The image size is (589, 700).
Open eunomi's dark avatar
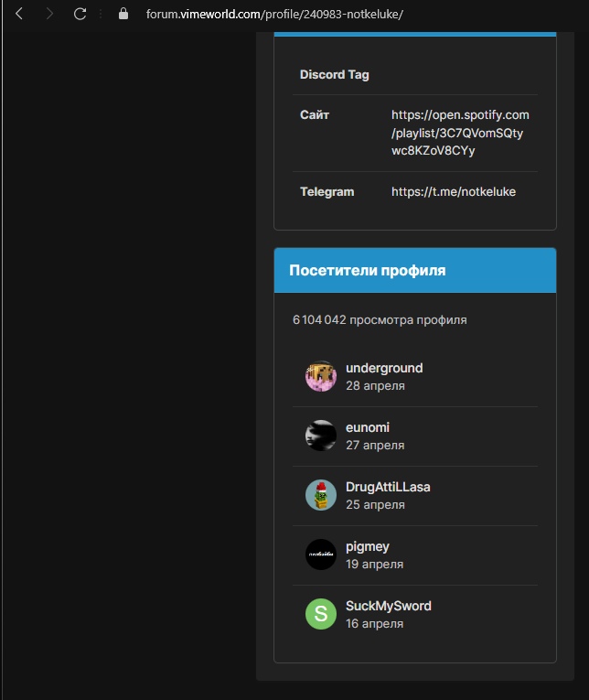tap(321, 436)
